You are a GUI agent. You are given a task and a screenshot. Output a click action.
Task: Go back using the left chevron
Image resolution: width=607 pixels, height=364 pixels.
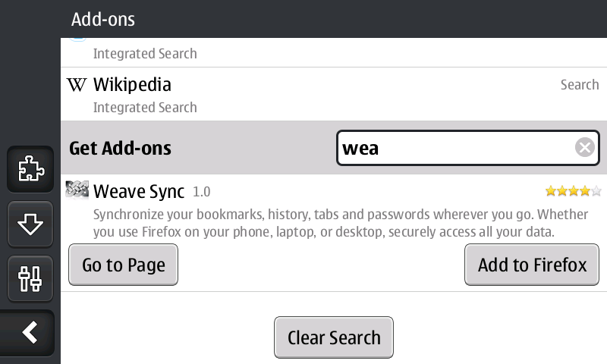[30, 332]
